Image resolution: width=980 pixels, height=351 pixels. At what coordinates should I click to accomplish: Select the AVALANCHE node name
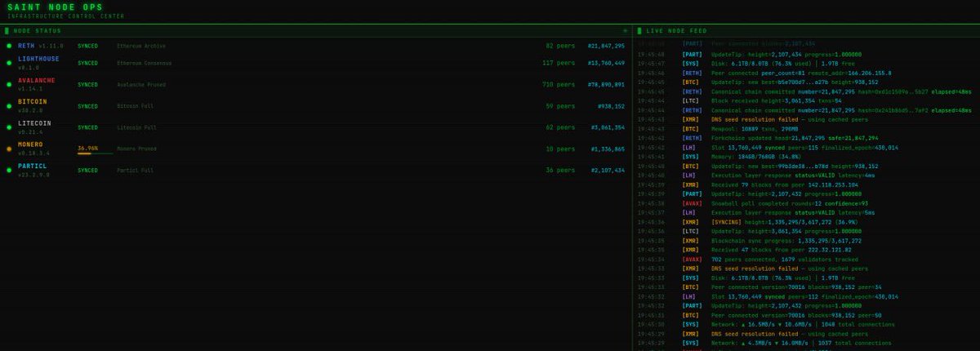click(x=37, y=80)
